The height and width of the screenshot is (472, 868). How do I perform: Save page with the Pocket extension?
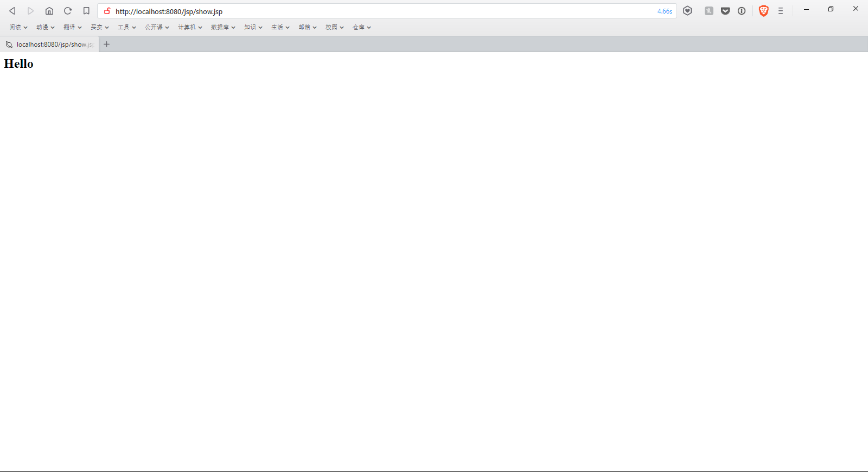pyautogui.click(x=725, y=11)
